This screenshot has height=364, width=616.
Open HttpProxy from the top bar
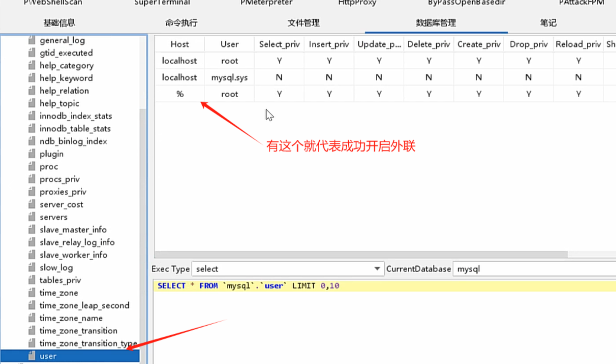coord(357,3)
